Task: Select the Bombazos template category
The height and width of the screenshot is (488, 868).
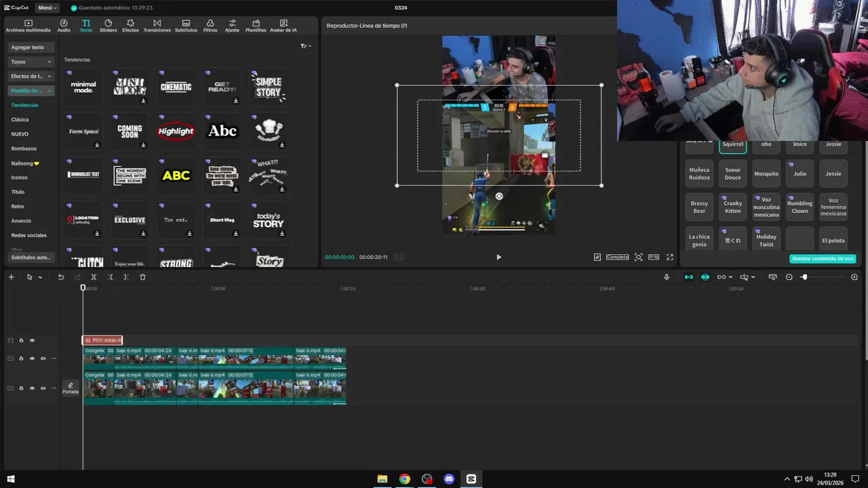Action: click(x=24, y=148)
